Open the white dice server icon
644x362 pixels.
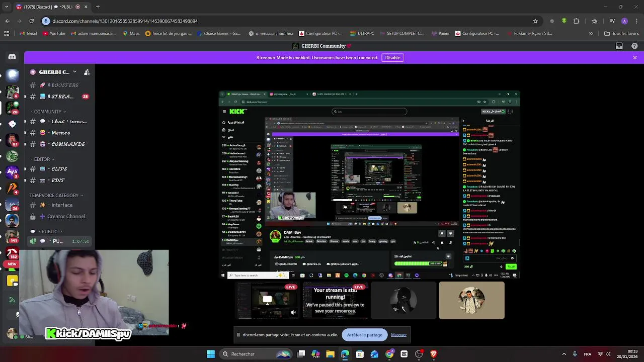point(12,124)
